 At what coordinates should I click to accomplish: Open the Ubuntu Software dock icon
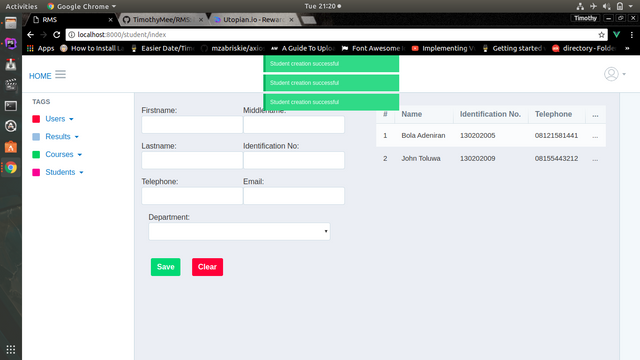tap(11, 147)
